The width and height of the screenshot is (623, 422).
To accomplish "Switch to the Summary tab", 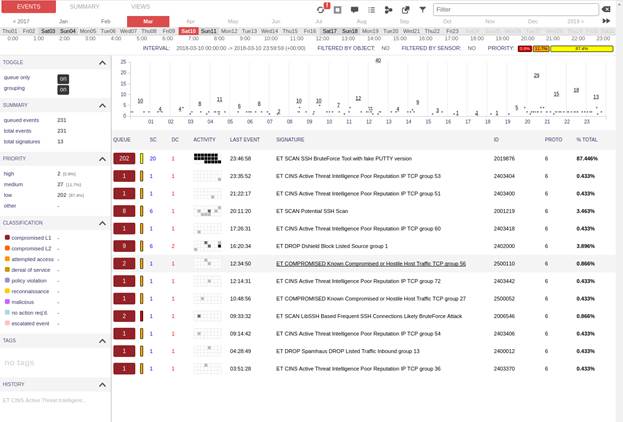I will [84, 7].
